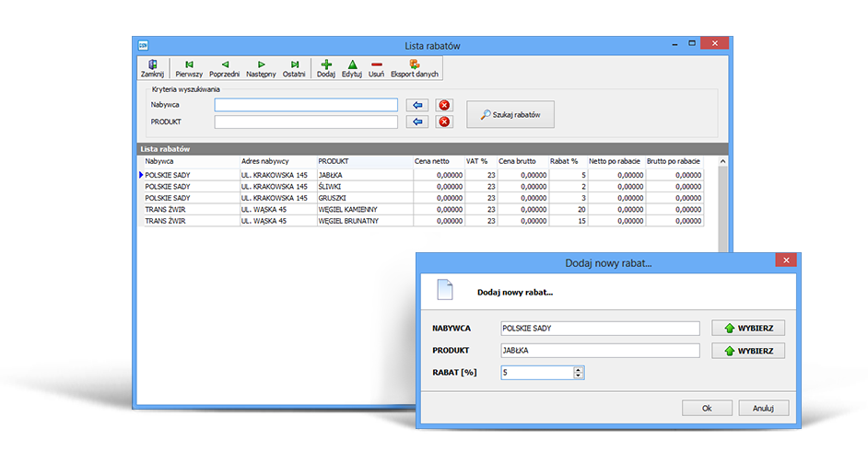Click blue arrow picker beside Nabywca field
The height and width of the screenshot is (475, 868).
click(418, 105)
